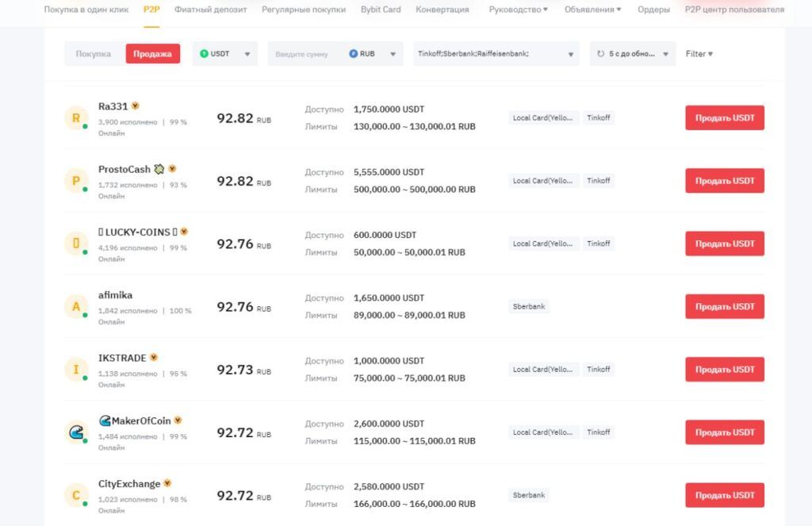The image size is (812, 526).
Task: Open LUCKY-COINS' round avatar
Action: pos(76,244)
